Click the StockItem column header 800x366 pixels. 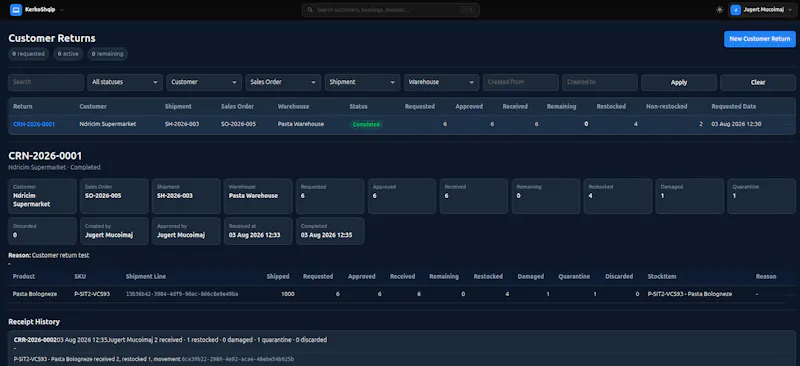662,277
